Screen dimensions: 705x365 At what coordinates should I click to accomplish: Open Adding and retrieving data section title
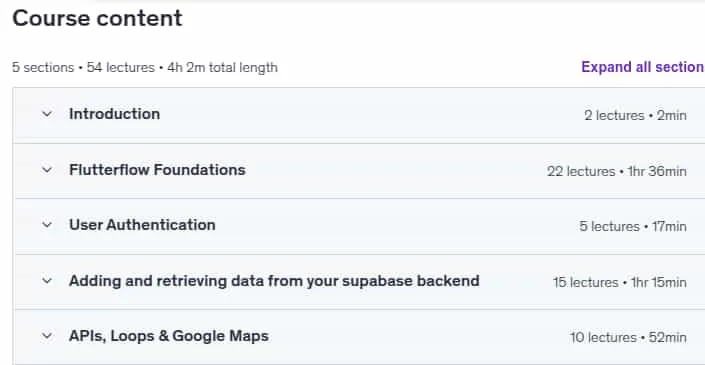click(274, 281)
